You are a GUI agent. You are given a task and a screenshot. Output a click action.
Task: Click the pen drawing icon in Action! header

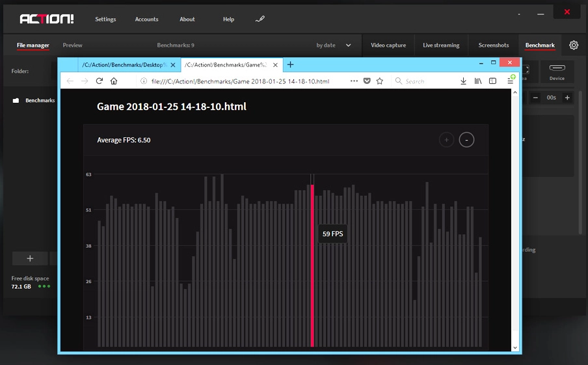[x=260, y=19]
